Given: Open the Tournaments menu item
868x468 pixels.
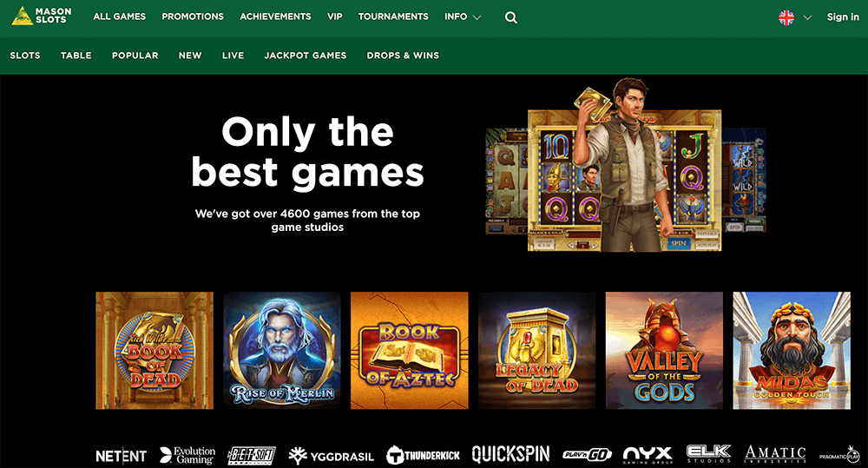Looking at the screenshot, I should 393,16.
